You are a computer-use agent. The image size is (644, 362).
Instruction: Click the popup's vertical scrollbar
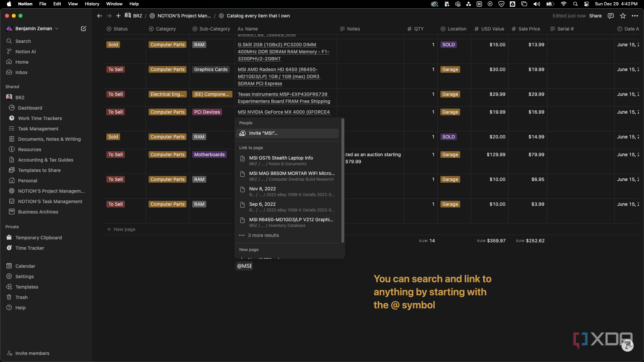[x=342, y=180]
